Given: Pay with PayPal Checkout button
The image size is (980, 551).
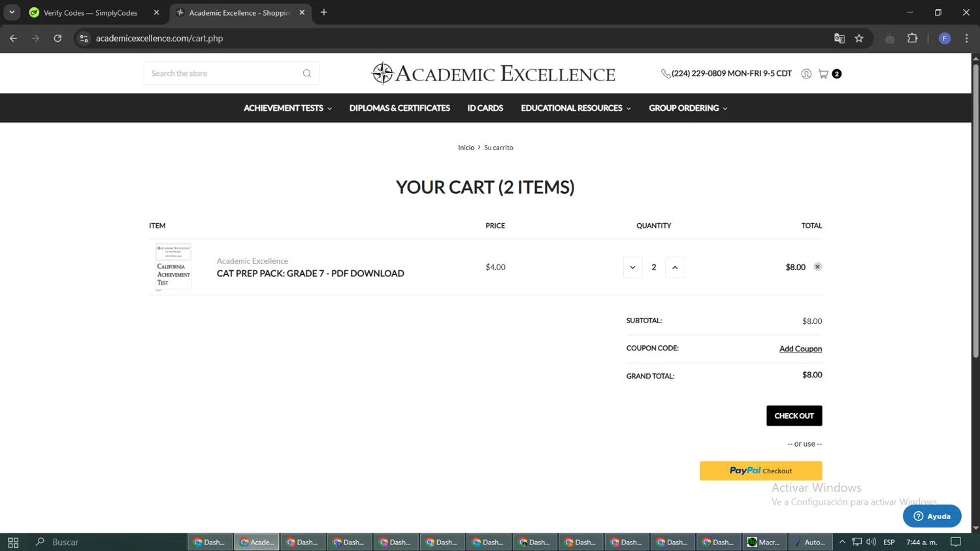Looking at the screenshot, I should (x=760, y=471).
